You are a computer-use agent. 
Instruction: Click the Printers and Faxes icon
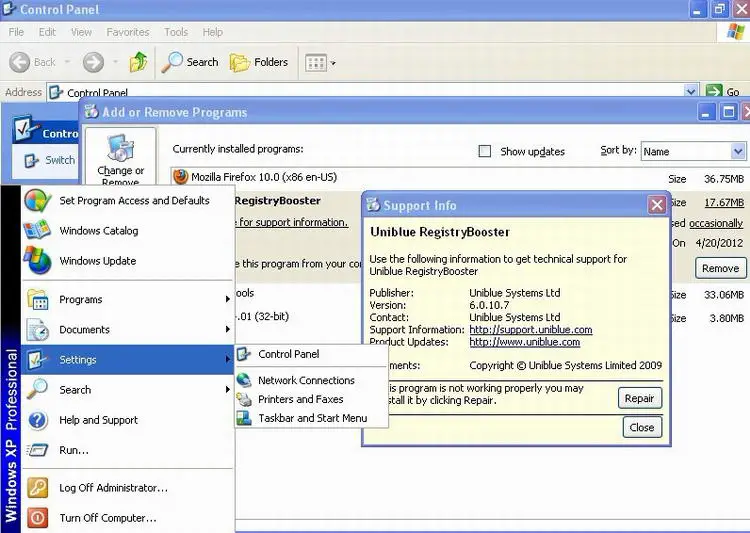244,399
